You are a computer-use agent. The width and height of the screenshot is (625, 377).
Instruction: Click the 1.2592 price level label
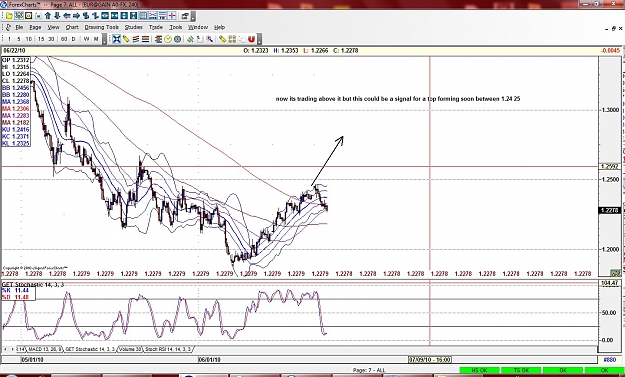point(610,167)
